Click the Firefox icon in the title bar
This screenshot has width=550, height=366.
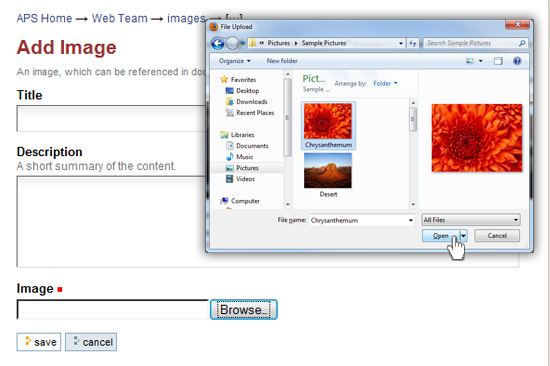pyautogui.click(x=214, y=27)
